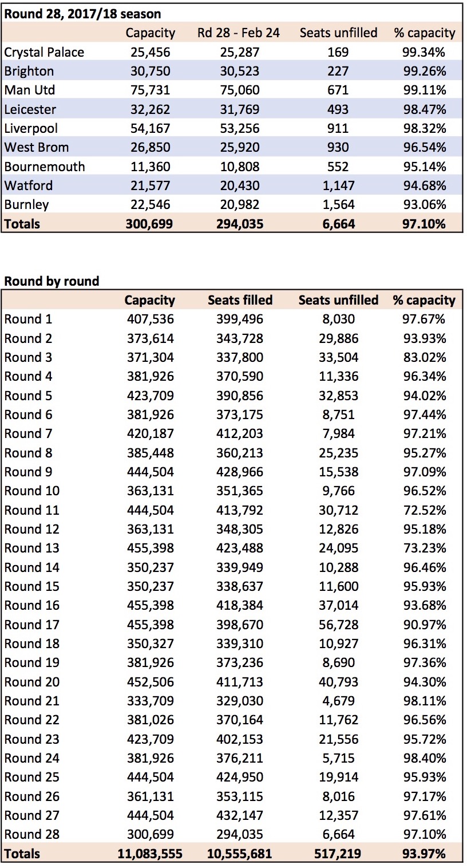This screenshot has width=467, height=868.
Task: Click Round 24 seats filled 376,211
Action: [240, 758]
